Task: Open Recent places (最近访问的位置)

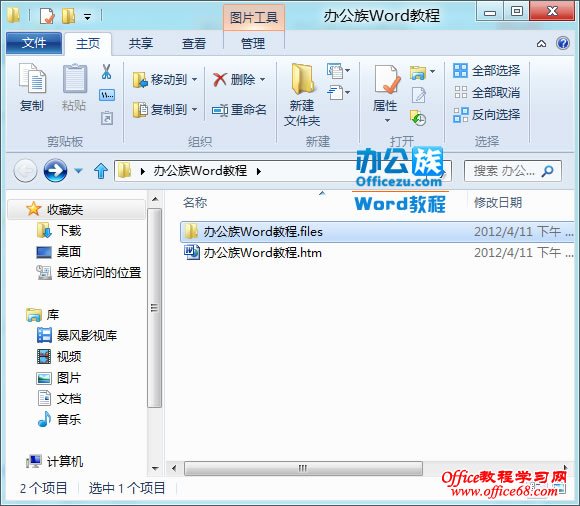Action: click(x=89, y=273)
